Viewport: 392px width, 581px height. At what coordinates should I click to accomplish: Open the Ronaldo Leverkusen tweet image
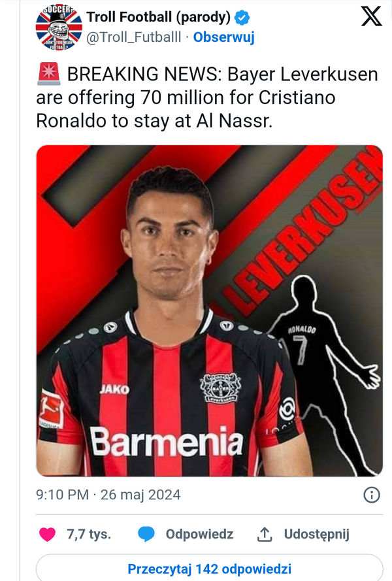coord(209,310)
